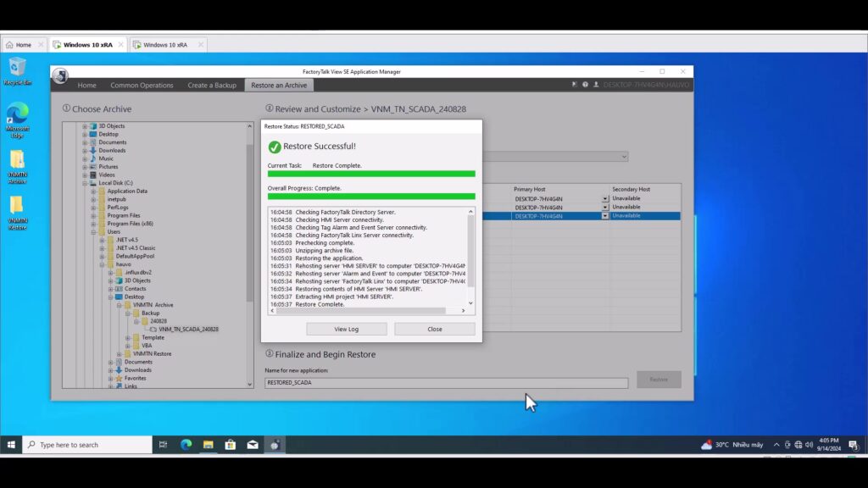Open the highlighted row's Primary Host dropdown
This screenshot has height=488, width=868.
(605, 216)
